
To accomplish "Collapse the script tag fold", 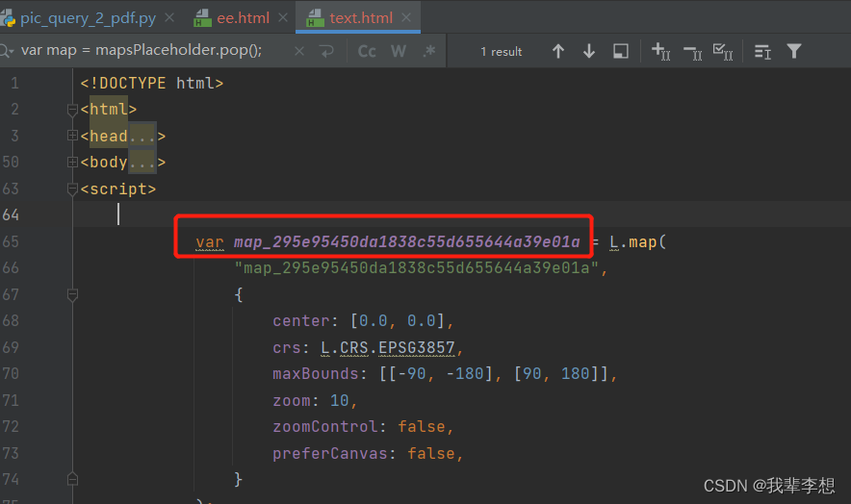I will (72, 189).
